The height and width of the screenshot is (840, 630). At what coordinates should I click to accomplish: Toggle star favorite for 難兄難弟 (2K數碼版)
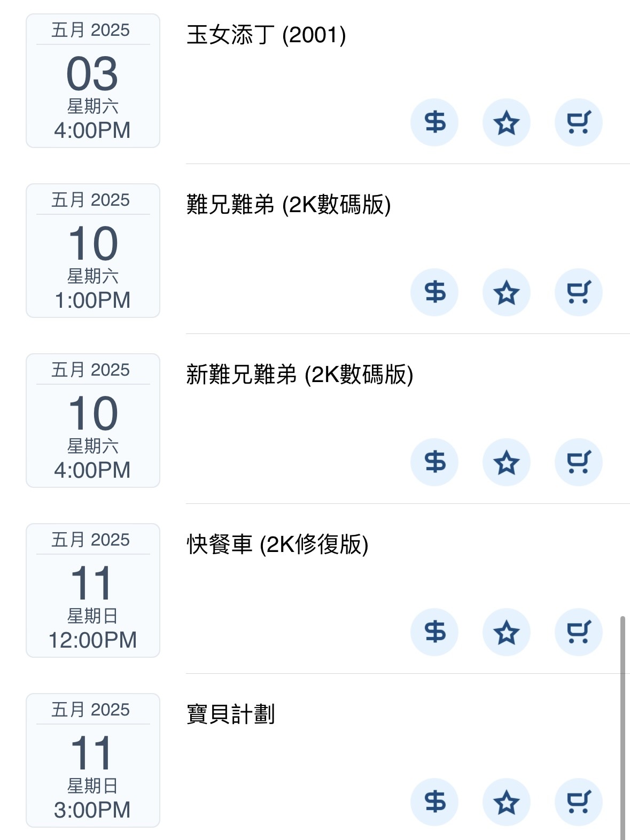click(507, 292)
